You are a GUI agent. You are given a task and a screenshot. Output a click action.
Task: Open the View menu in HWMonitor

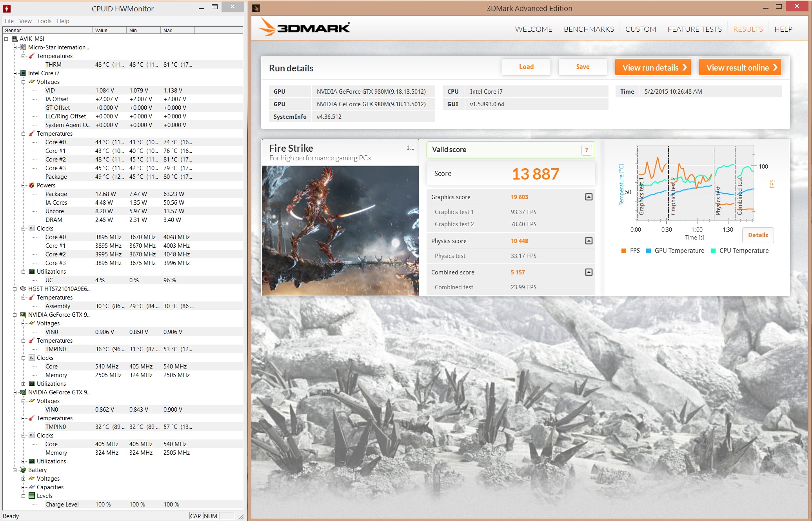(x=25, y=21)
